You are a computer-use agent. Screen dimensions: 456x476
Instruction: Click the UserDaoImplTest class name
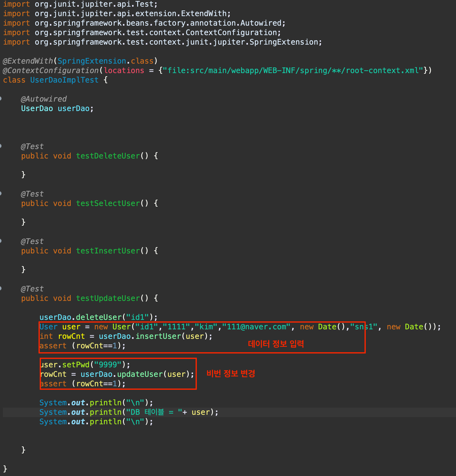(64, 80)
